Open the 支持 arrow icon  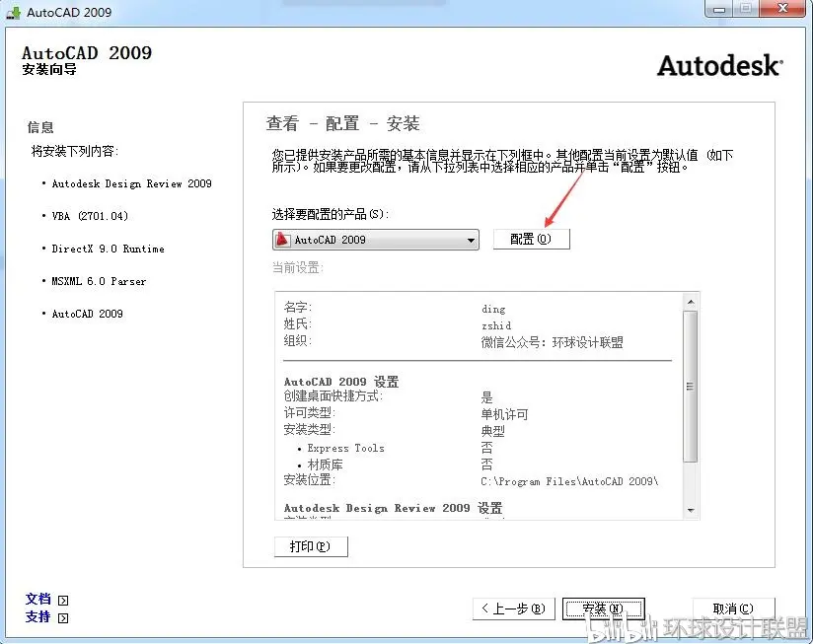(x=63, y=618)
